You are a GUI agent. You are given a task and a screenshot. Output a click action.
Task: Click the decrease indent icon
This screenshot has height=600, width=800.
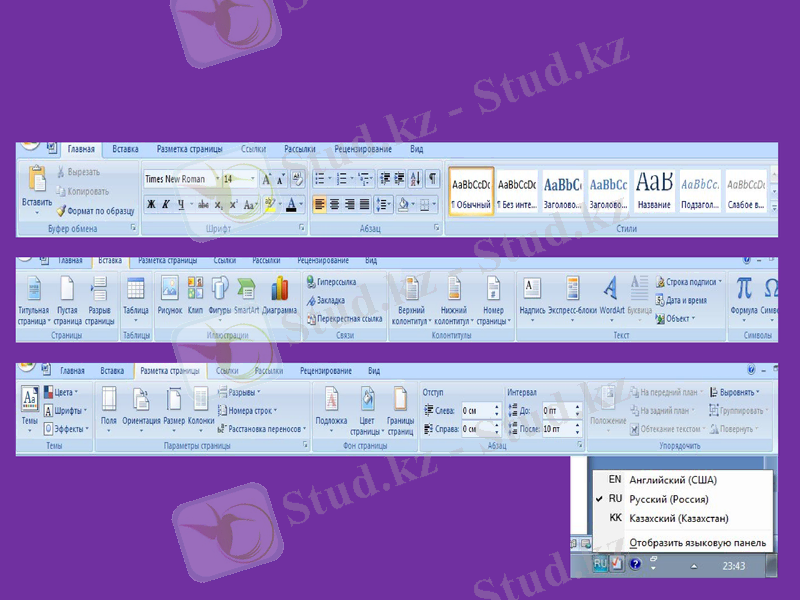coord(385,179)
